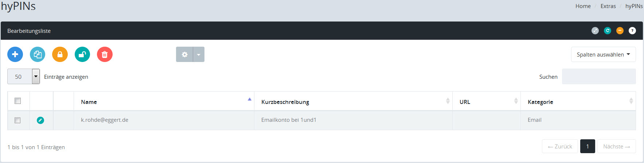Click the orange lock icon button
Viewport: 644px width, 163px height.
click(60, 54)
